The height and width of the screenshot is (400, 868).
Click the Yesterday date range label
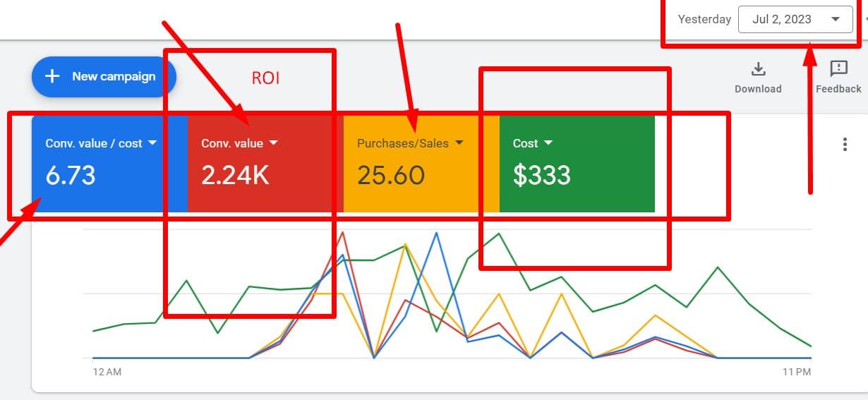[x=704, y=20]
